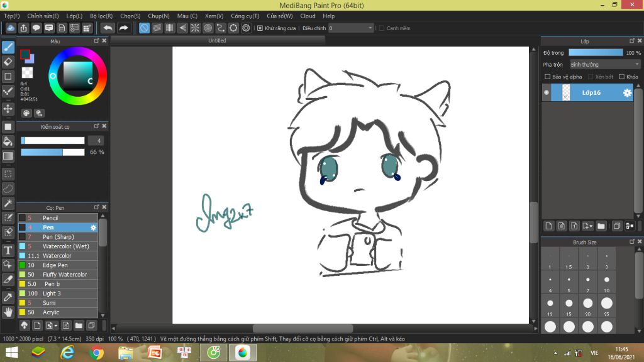The height and width of the screenshot is (362, 644).
Task: Toggle Khử răng cưa checkbox
Action: click(260, 28)
